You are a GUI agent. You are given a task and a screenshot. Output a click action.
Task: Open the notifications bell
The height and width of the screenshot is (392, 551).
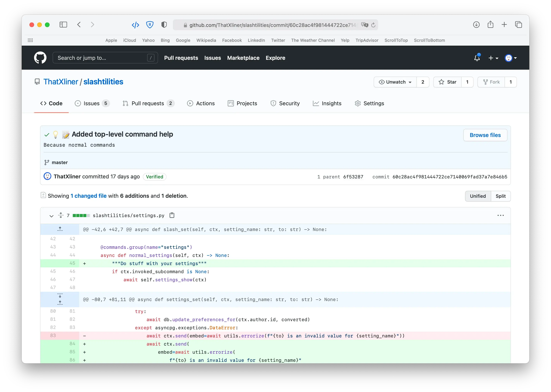click(x=477, y=58)
